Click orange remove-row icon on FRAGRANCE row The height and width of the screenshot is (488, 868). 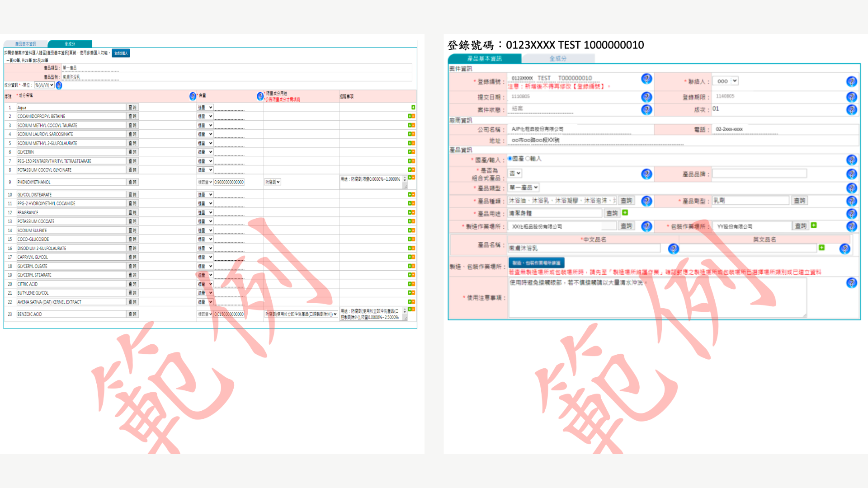point(413,212)
